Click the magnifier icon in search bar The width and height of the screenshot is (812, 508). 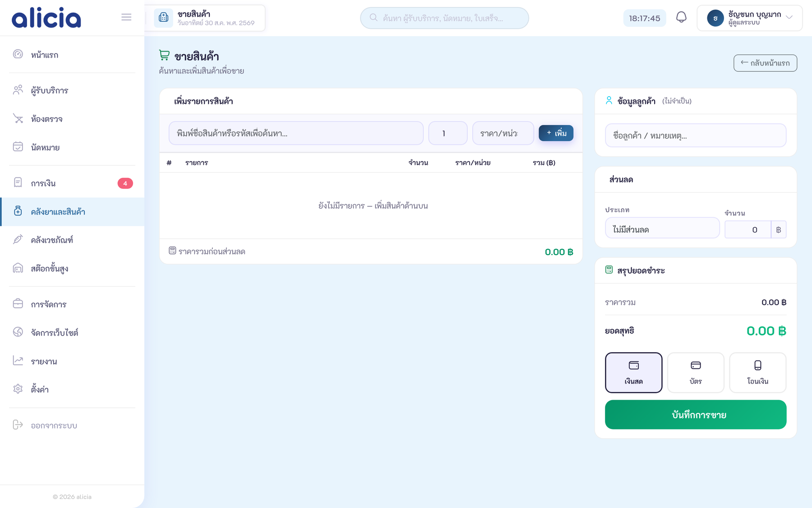(374, 18)
